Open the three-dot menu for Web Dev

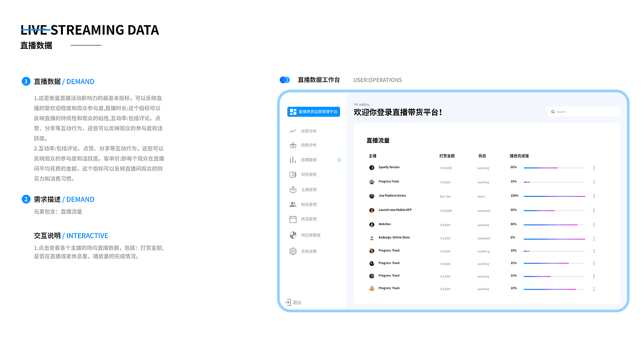click(x=594, y=224)
